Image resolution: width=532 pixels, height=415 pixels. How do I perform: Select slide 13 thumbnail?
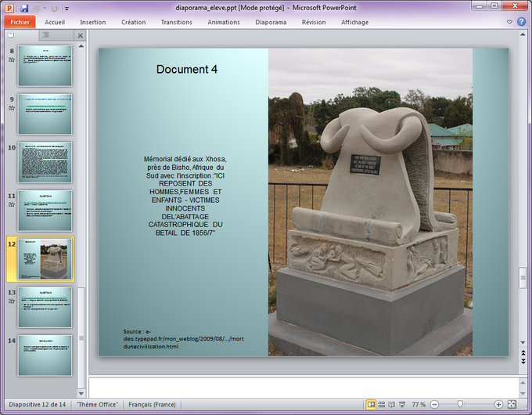click(45, 307)
